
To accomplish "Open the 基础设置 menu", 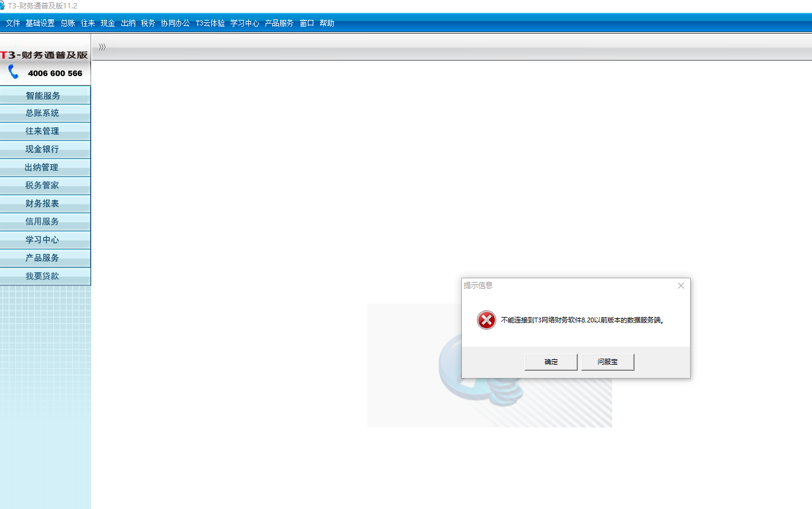I will click(40, 24).
